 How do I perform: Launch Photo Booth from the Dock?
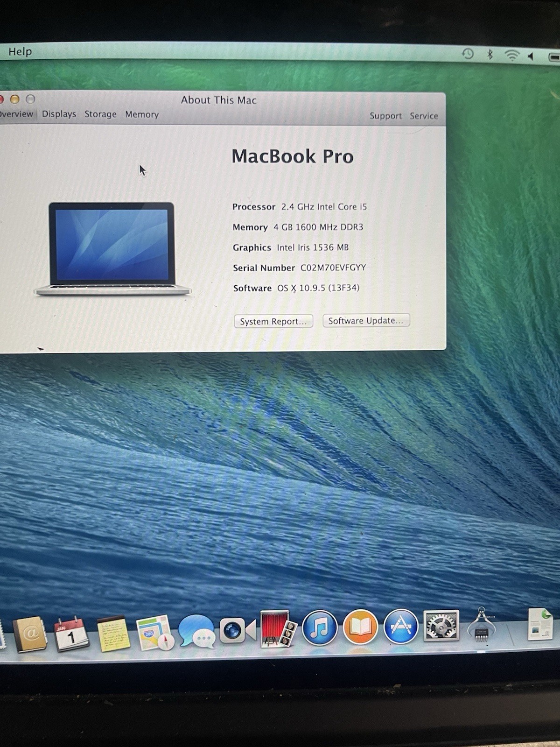(279, 629)
